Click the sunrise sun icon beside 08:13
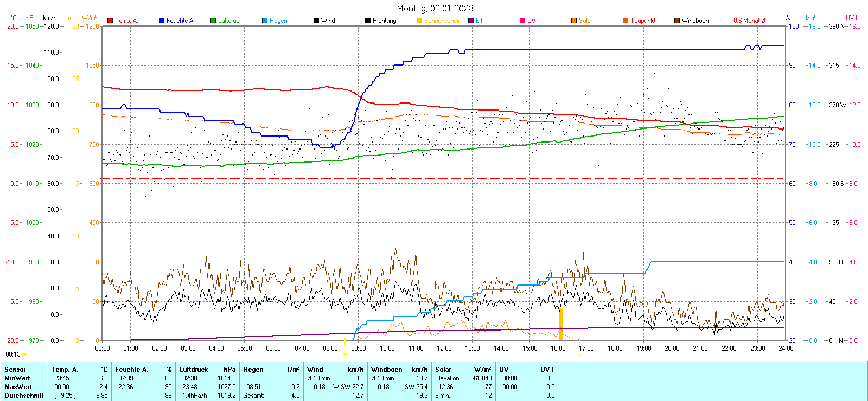Image resolution: width=868 pixels, height=401 pixels. [x=24, y=354]
